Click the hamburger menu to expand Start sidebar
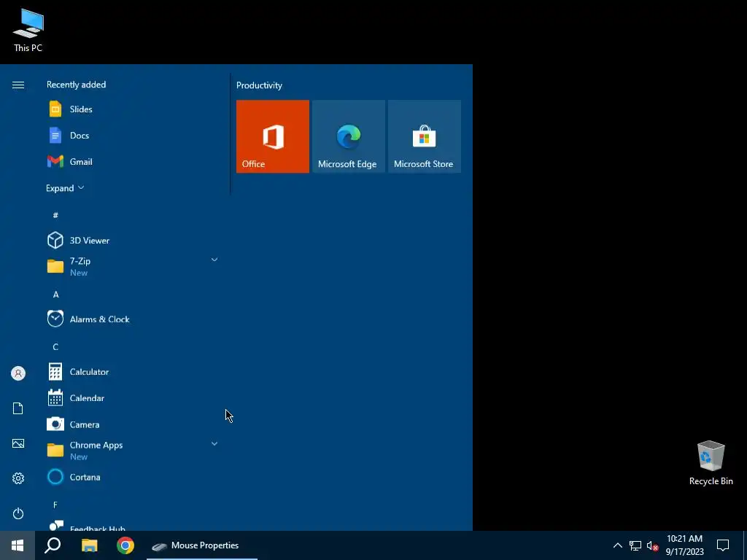Image resolution: width=747 pixels, height=560 pixels. point(18,85)
